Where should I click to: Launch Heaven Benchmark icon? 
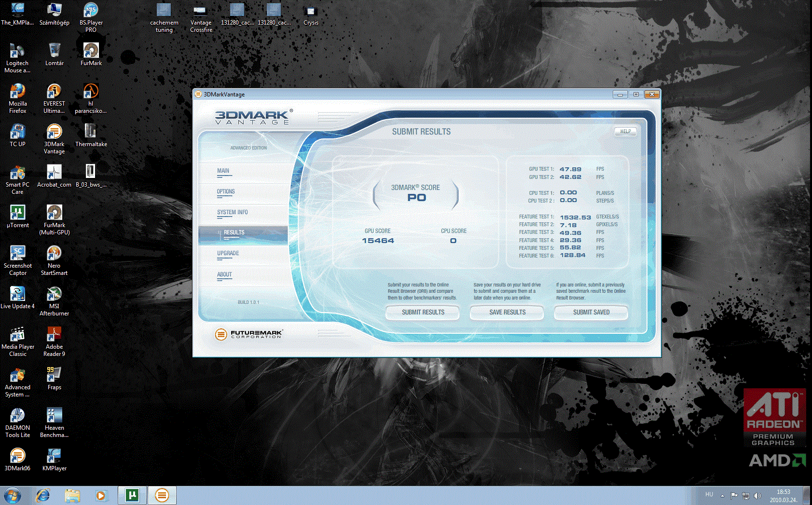click(x=54, y=423)
